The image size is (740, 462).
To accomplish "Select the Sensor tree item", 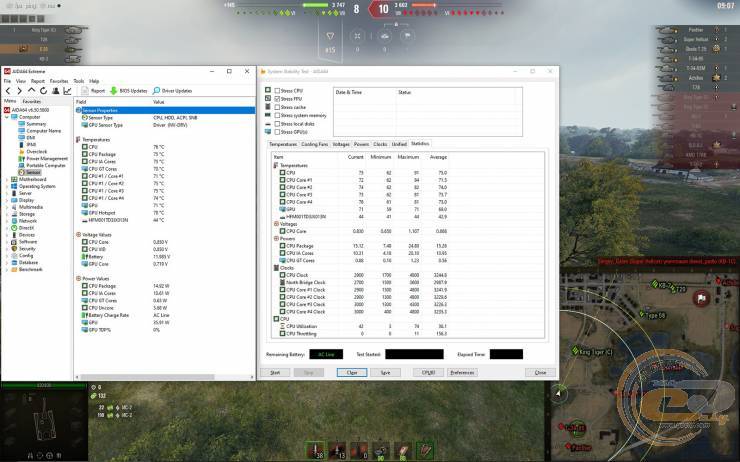I will [33, 173].
